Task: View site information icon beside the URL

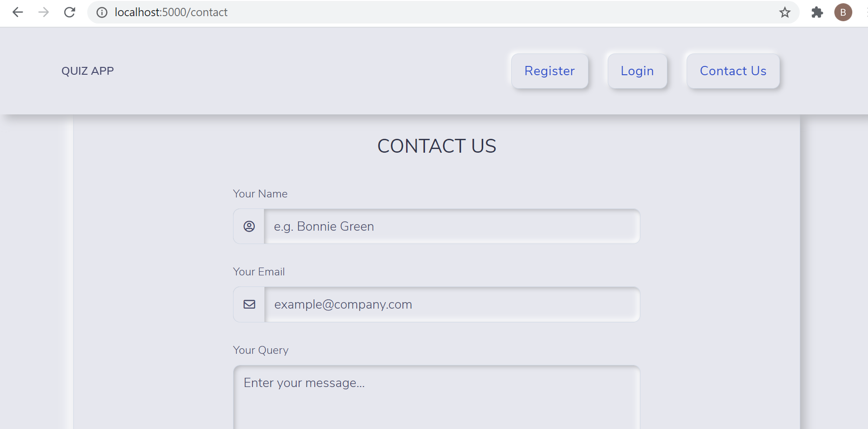Action: pyautogui.click(x=102, y=12)
